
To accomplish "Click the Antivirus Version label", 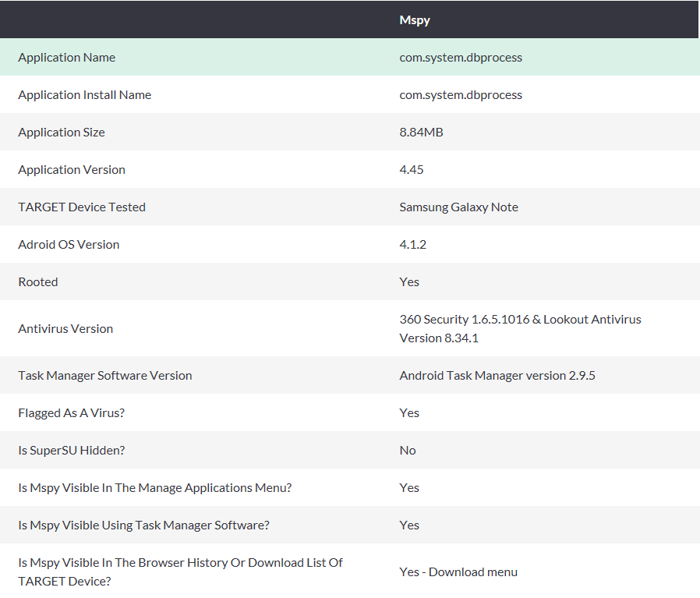I will coord(65,329).
